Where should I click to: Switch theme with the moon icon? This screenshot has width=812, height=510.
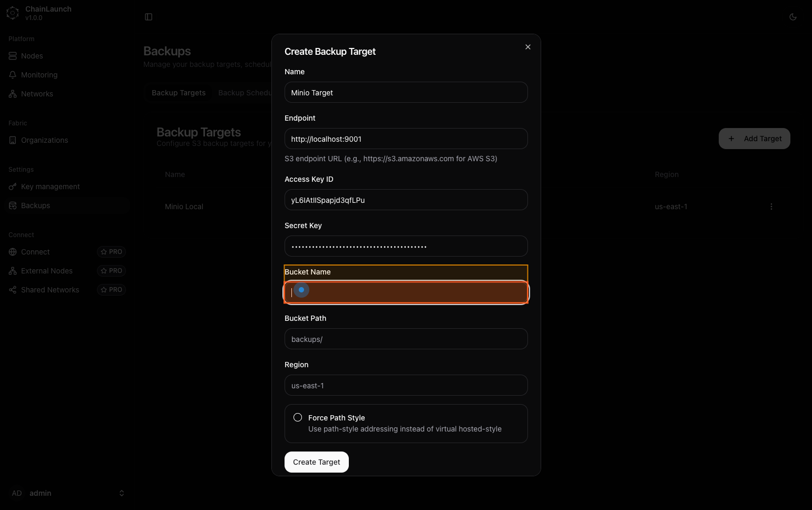[x=793, y=17]
